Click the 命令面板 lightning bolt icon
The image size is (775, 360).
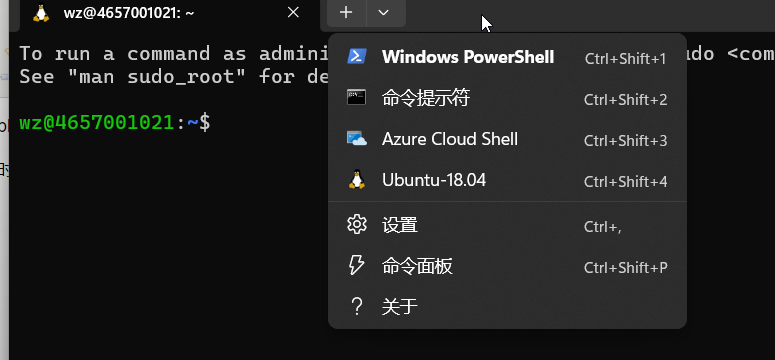click(356, 266)
